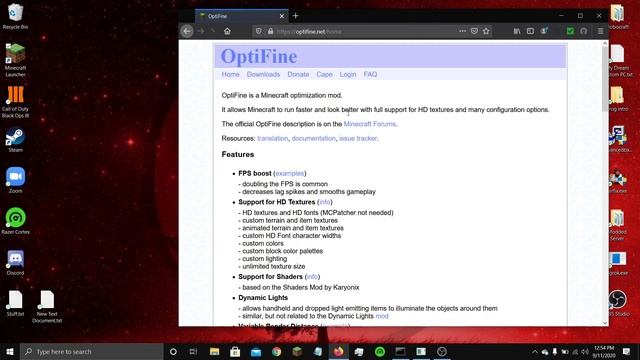
Task: Follow the Minecraft Forums link
Action: (370, 124)
